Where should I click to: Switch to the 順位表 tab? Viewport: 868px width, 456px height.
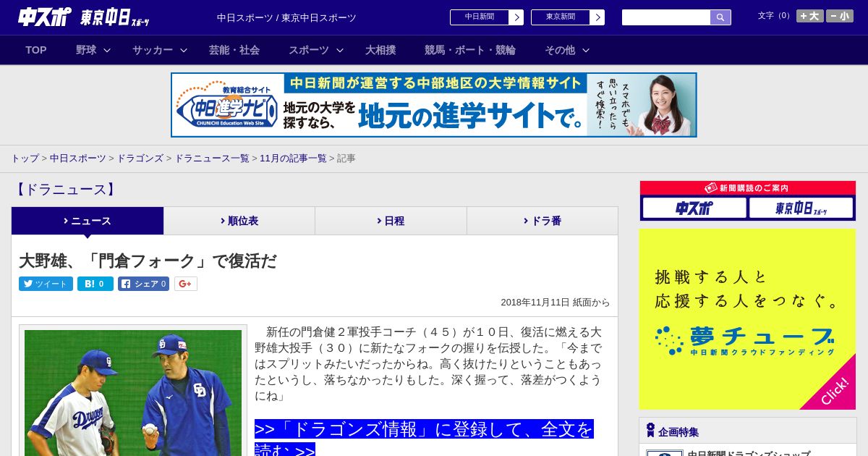point(239,221)
